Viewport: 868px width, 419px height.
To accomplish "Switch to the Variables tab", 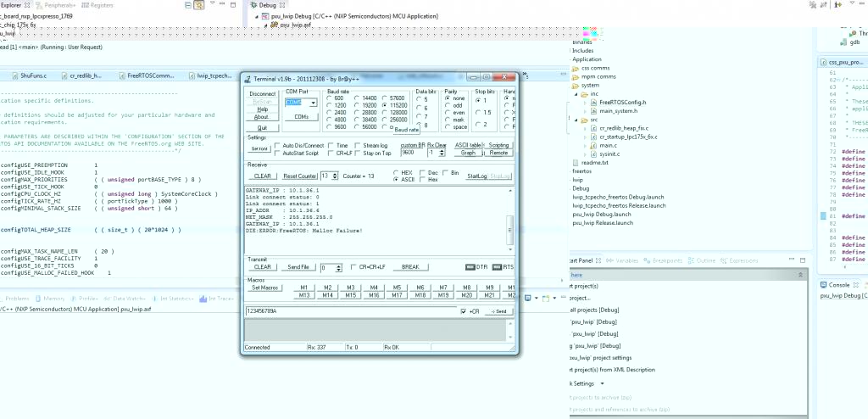I will [x=623, y=260].
